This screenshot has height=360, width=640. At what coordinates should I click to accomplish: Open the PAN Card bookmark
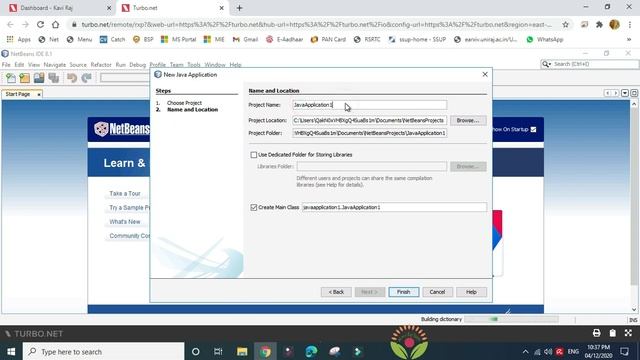(329, 39)
